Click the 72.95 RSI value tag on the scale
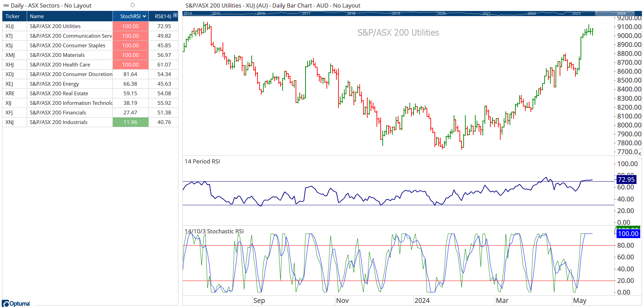Viewport: 644px width, 308px height. 626,180
